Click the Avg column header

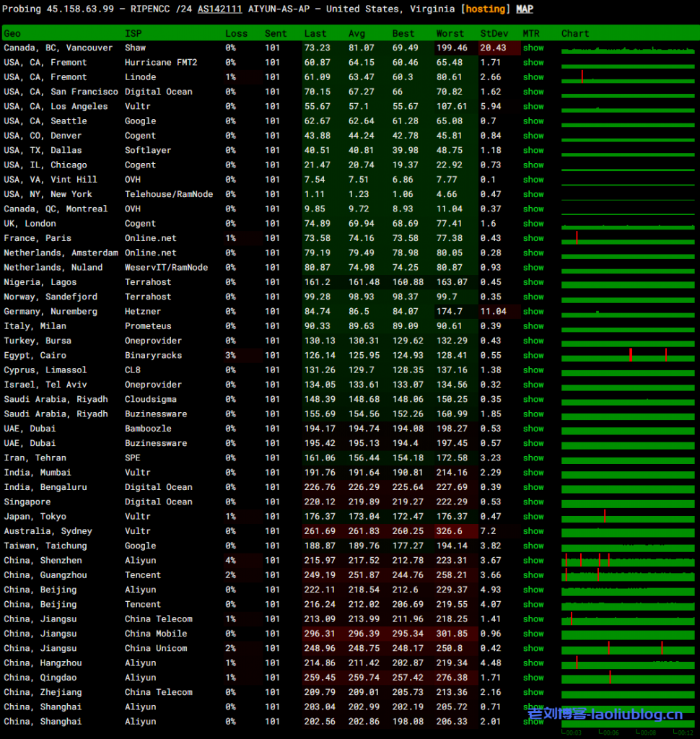(356, 33)
